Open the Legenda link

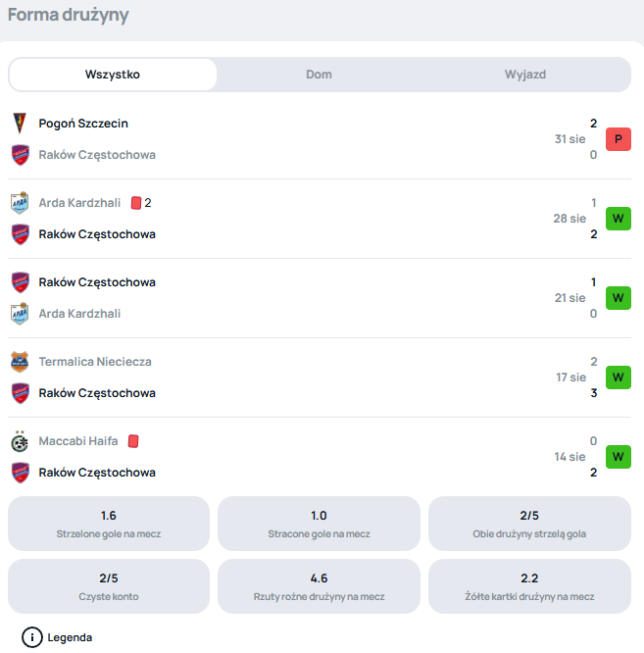[x=70, y=637]
